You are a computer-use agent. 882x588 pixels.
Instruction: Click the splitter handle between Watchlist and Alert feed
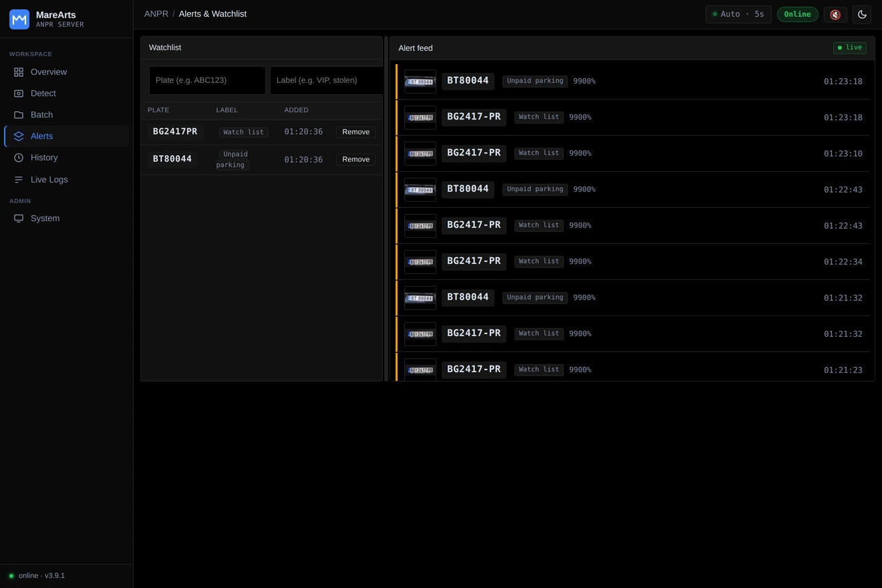(386, 208)
